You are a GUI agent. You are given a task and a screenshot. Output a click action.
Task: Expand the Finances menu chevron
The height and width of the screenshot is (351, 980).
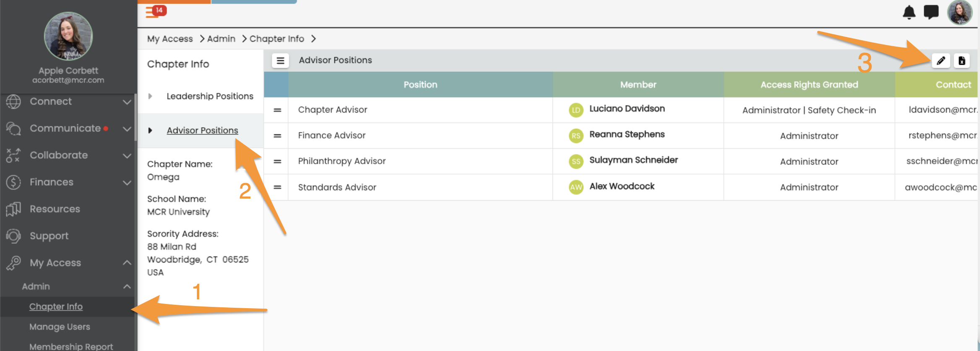point(127,183)
